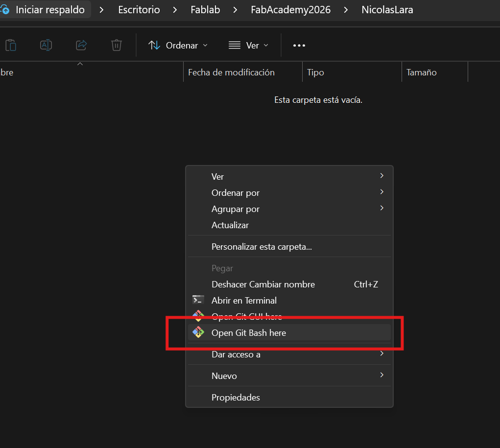This screenshot has height=448, width=500.
Task: Select Personalizar esta carpeta option
Action: click(x=262, y=247)
